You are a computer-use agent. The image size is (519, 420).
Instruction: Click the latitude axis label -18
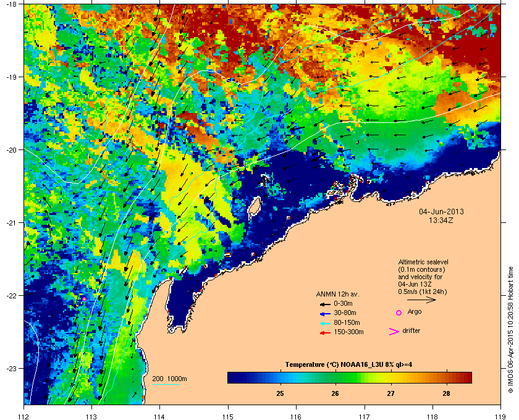click(x=12, y=4)
